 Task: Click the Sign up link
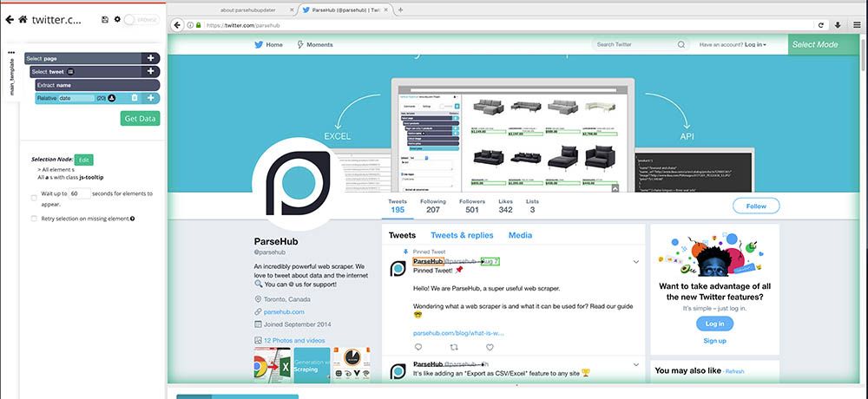click(x=714, y=341)
